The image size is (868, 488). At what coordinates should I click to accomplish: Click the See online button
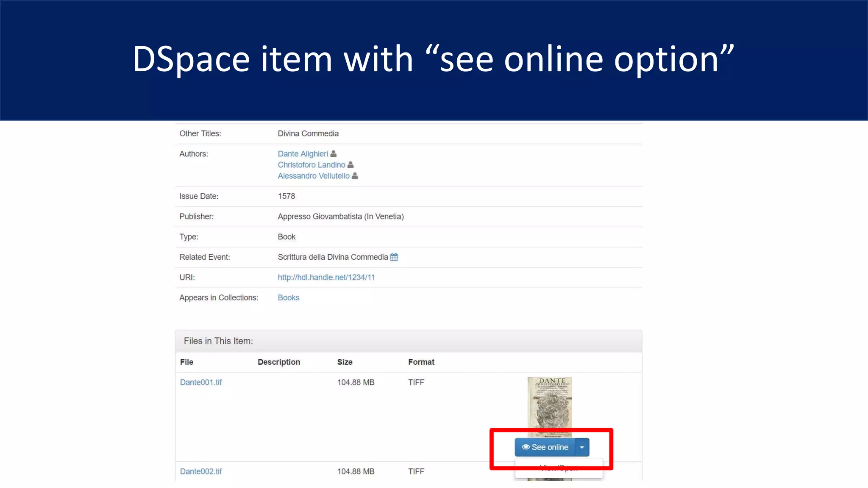coord(545,447)
